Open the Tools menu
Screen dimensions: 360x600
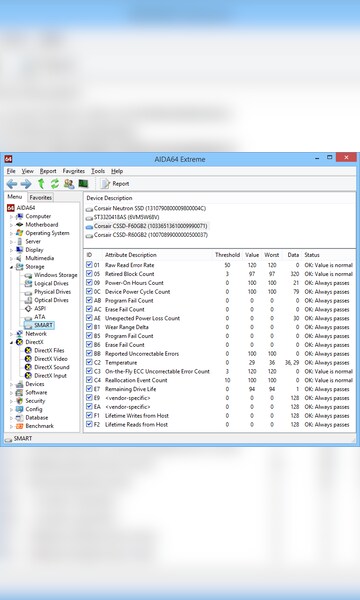point(98,171)
